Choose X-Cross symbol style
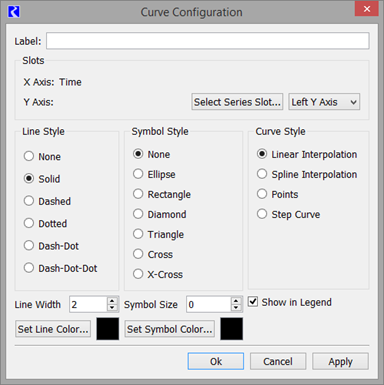Viewport: 384px width, 385px height. (158, 274)
